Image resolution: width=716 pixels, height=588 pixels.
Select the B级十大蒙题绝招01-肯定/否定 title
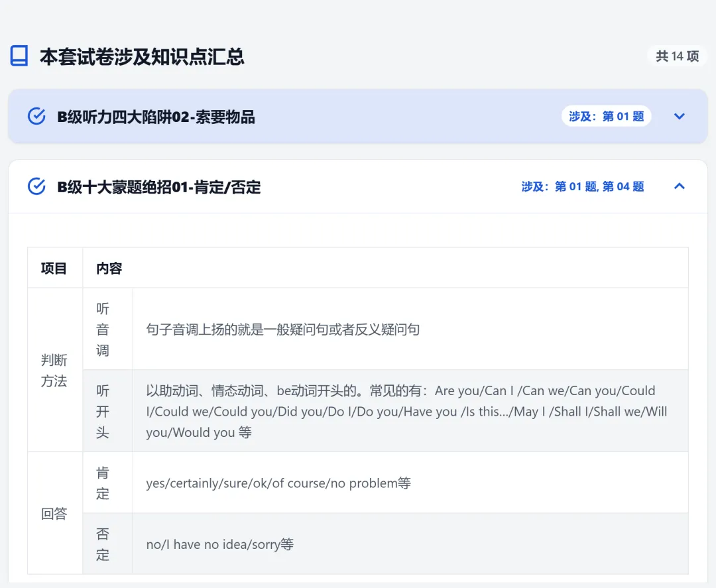[x=159, y=187]
